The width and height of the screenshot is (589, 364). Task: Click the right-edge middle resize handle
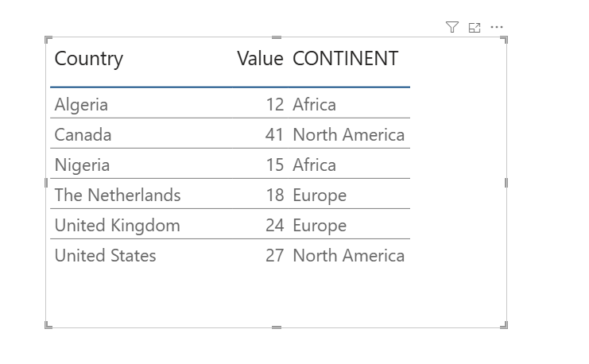[506, 183]
